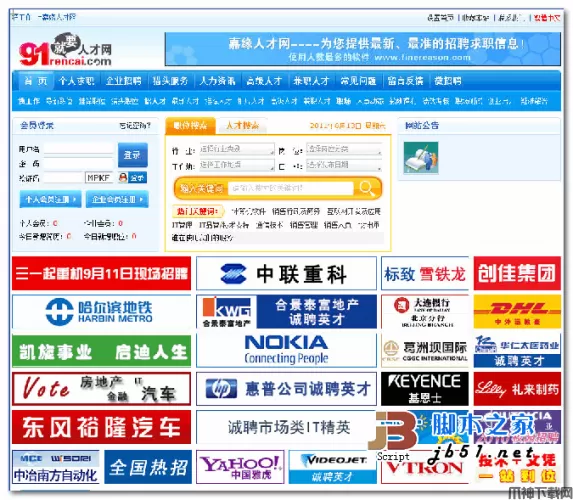
Task: Click the search magnifier icon in keyword bar
Action: coord(367,188)
